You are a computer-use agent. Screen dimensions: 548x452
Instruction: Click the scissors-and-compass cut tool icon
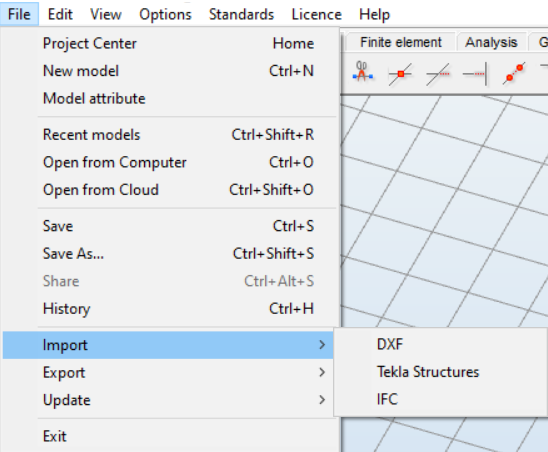362,72
